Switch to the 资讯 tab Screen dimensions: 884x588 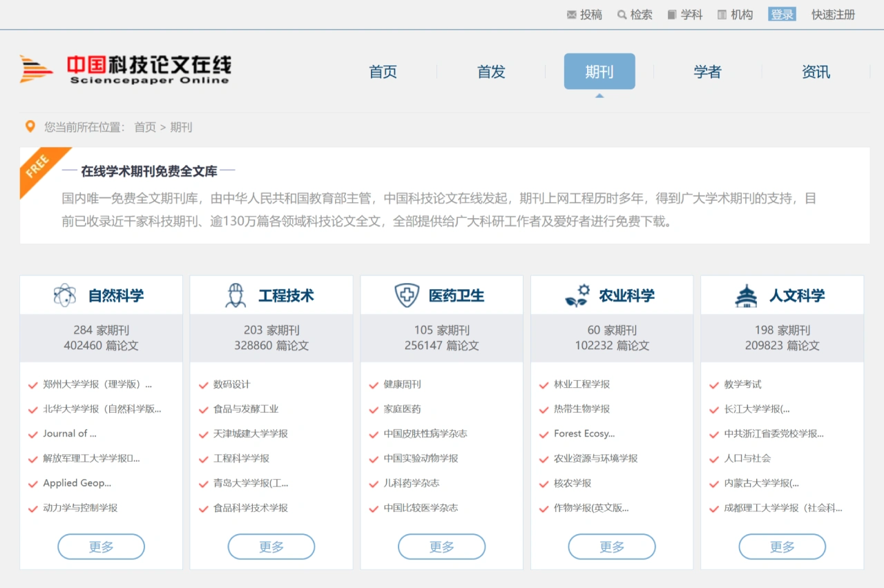816,72
